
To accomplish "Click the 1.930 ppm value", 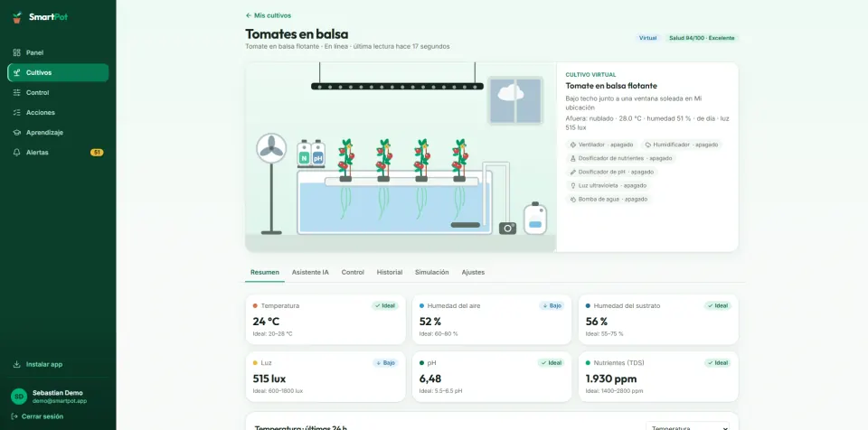I will pos(611,379).
